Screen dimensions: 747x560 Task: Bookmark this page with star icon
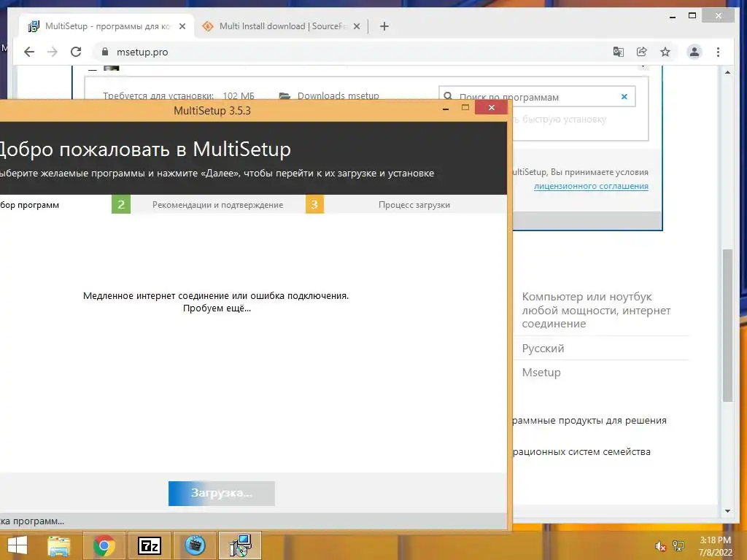(x=665, y=52)
